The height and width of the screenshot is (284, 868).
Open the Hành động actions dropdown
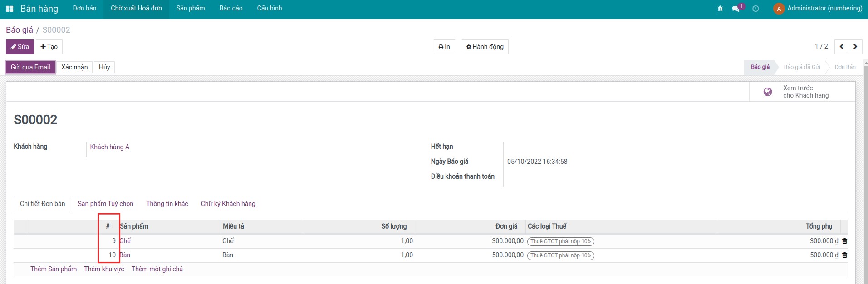485,47
